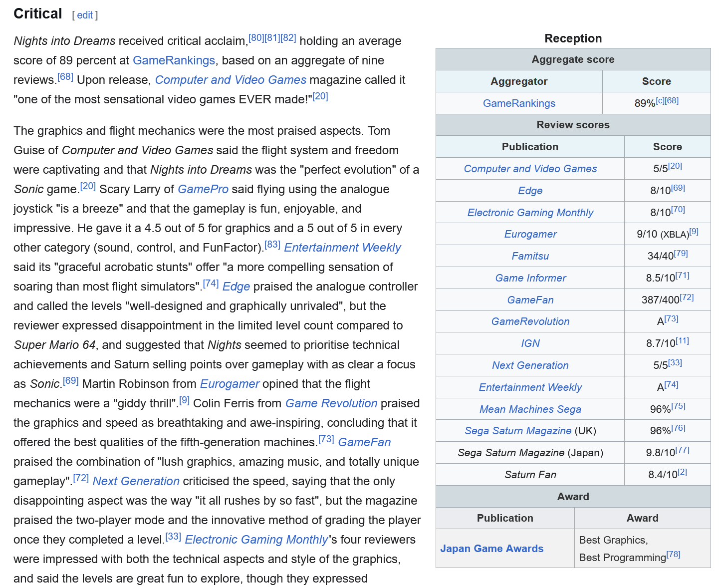
Task: Click citation [78] after Best Programming
Action: (674, 555)
